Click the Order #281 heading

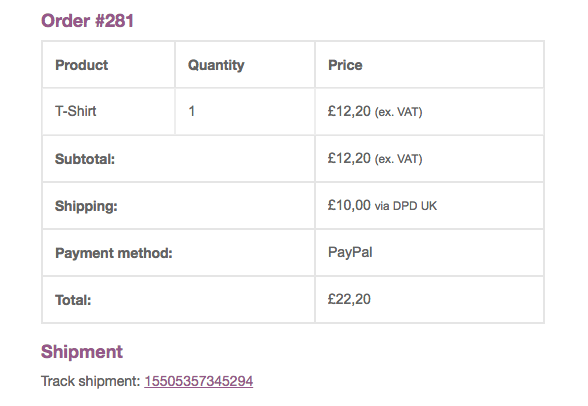point(87,20)
